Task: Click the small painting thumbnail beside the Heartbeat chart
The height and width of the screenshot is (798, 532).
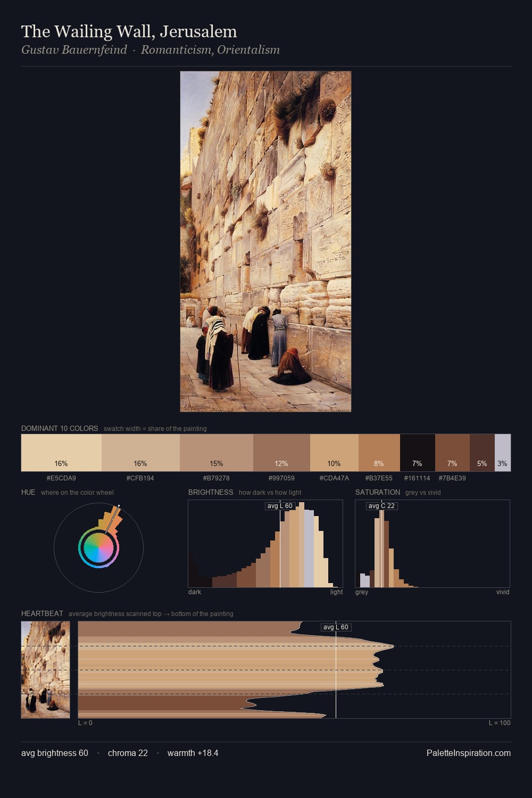Action: 46,670
